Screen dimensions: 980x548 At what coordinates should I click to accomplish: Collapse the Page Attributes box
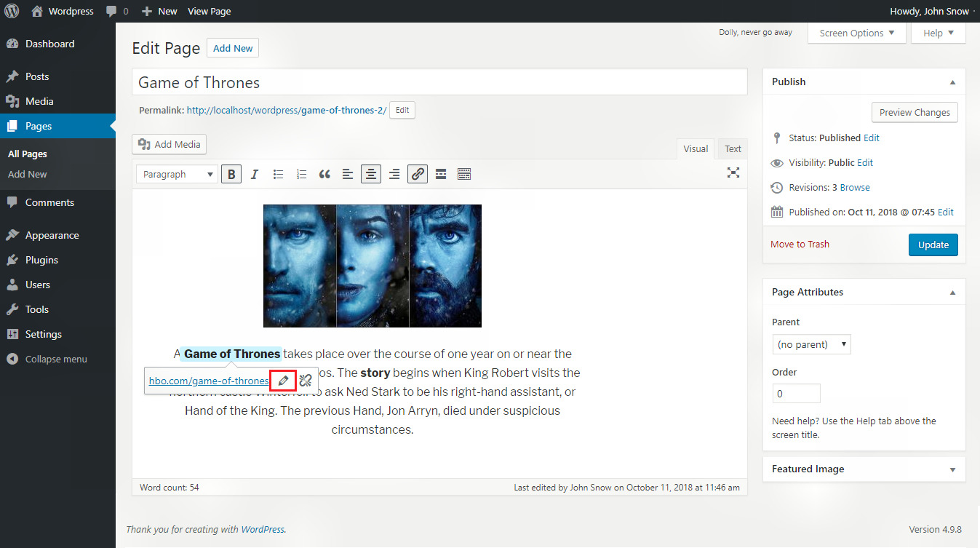[x=952, y=293]
